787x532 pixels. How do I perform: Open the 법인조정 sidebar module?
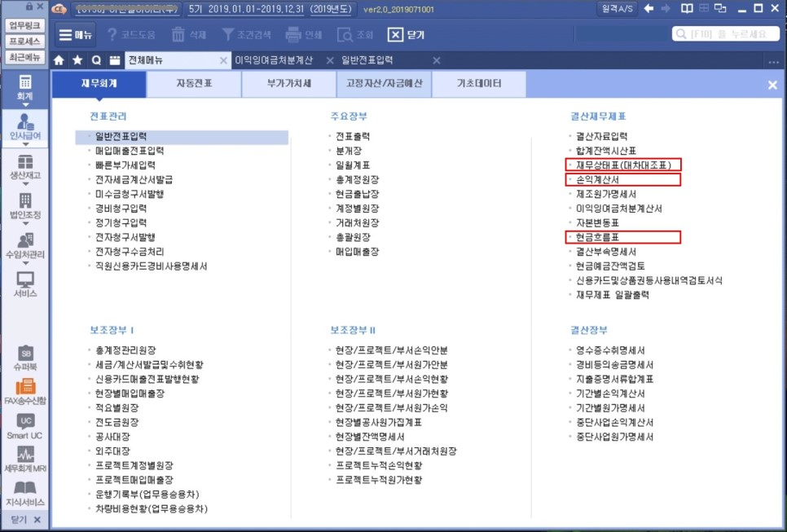25,205
